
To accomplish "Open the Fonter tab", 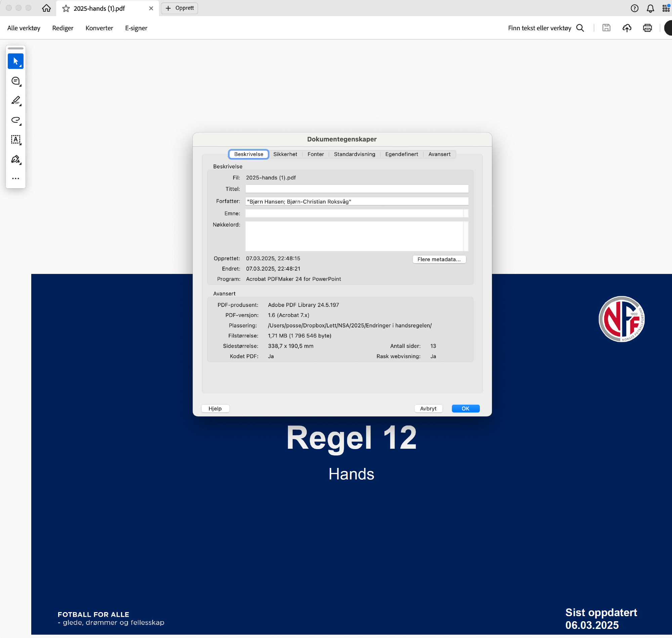I will 316,154.
